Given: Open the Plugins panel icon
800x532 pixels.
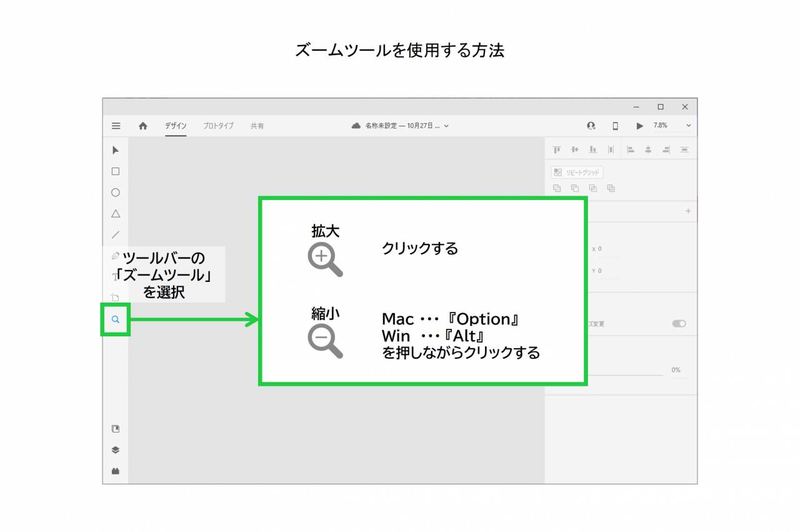Looking at the screenshot, I should pos(116,471).
